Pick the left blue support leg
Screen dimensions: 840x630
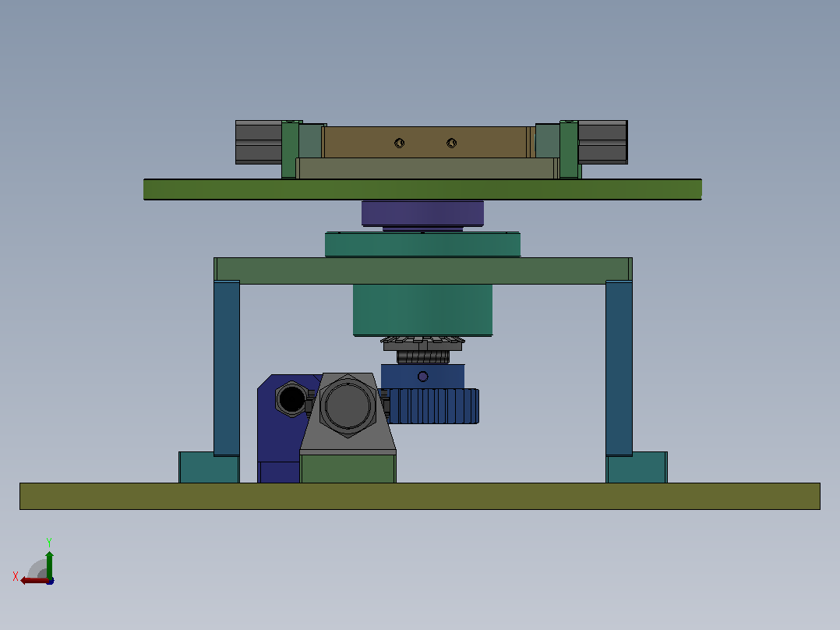[227, 368]
